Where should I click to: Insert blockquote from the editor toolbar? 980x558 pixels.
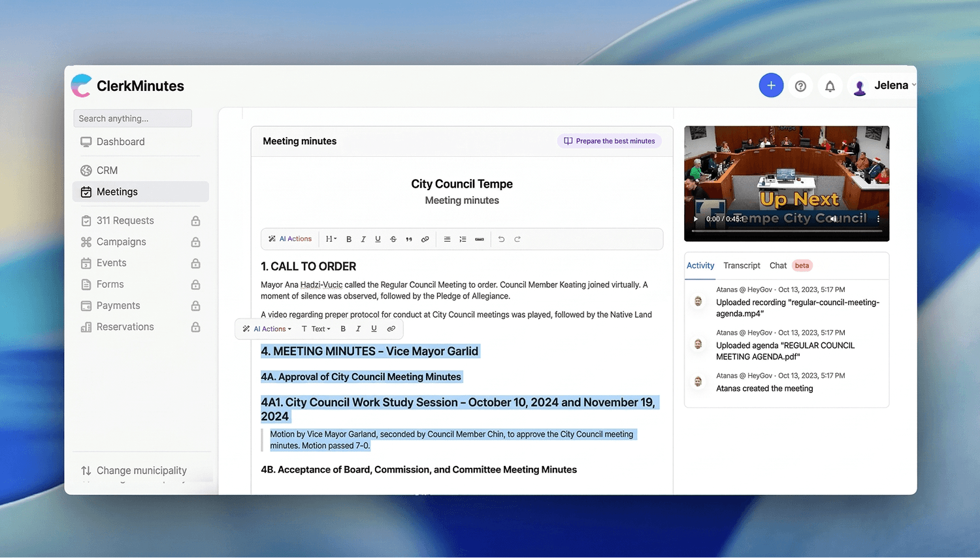pyautogui.click(x=409, y=239)
